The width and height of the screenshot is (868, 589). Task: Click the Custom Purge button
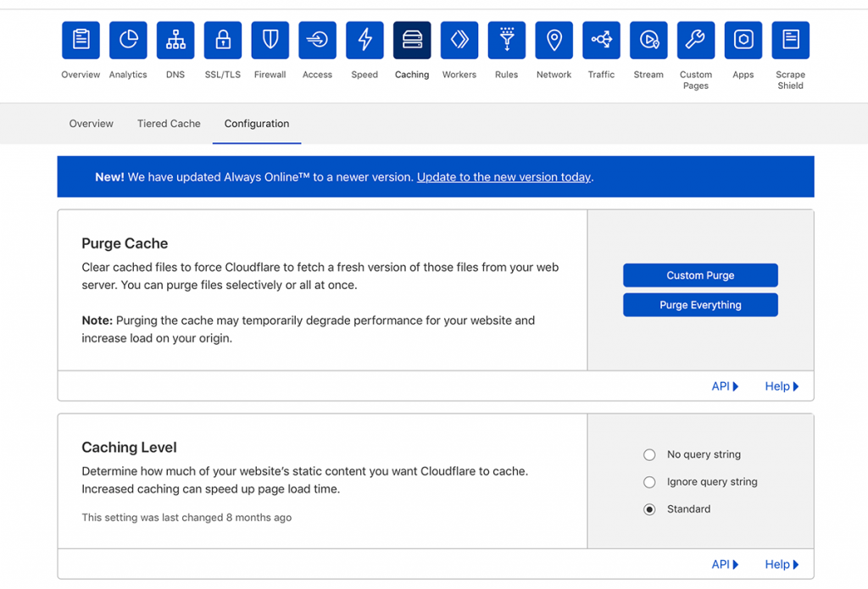(x=700, y=275)
